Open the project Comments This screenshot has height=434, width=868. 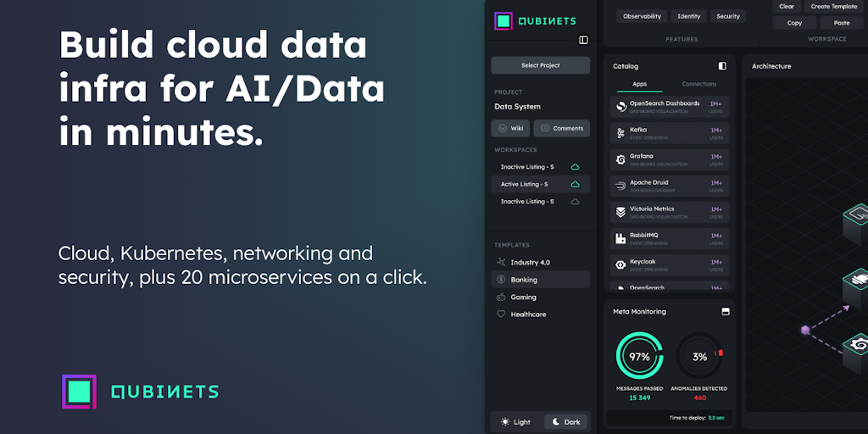click(x=561, y=128)
